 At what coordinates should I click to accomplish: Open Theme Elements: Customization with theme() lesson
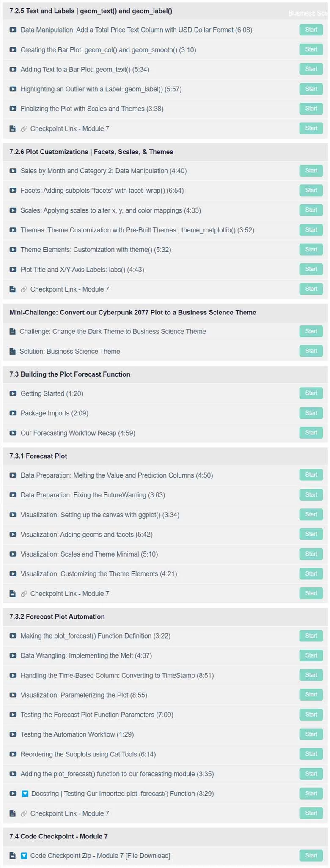(96, 250)
